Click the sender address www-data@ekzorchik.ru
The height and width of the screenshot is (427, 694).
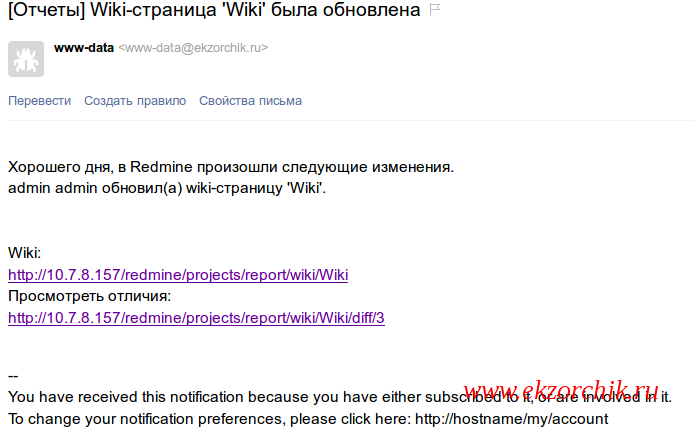coord(193,48)
